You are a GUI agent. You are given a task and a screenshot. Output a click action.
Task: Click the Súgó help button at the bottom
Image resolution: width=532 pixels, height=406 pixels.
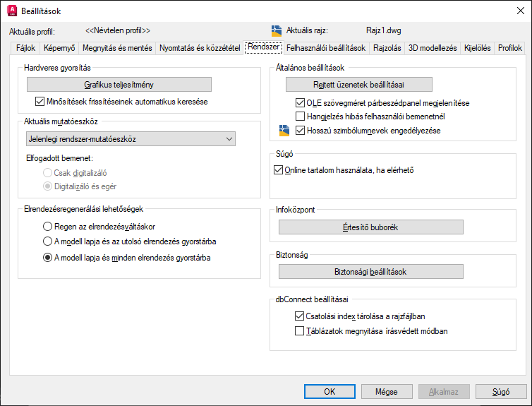(x=502, y=391)
